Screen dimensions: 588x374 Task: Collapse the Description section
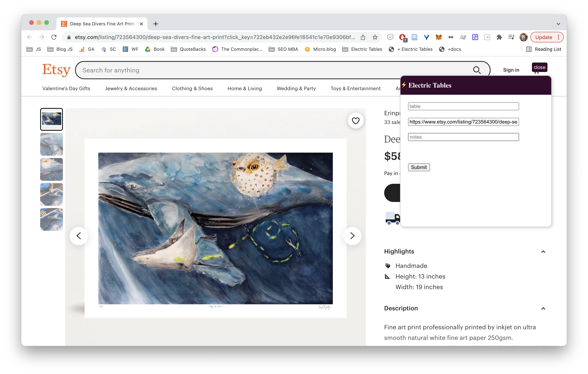[543, 308]
